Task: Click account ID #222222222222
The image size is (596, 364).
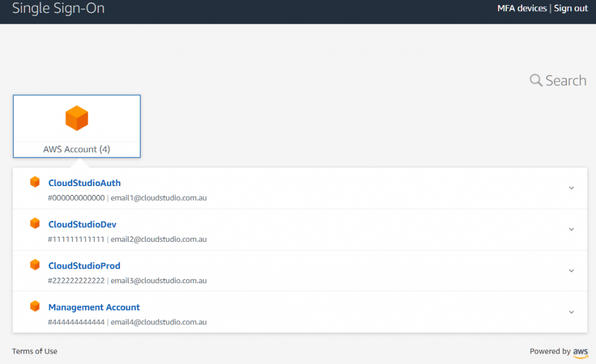Action: 76,280
